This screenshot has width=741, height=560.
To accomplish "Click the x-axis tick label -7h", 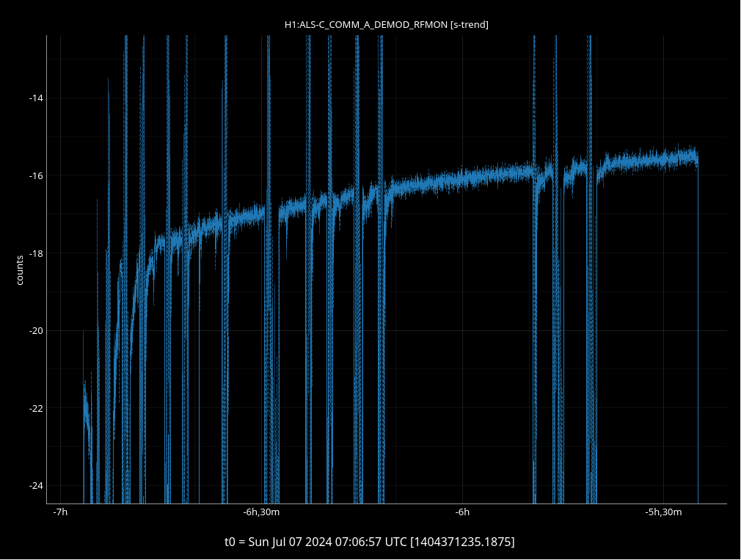I will [x=60, y=512].
